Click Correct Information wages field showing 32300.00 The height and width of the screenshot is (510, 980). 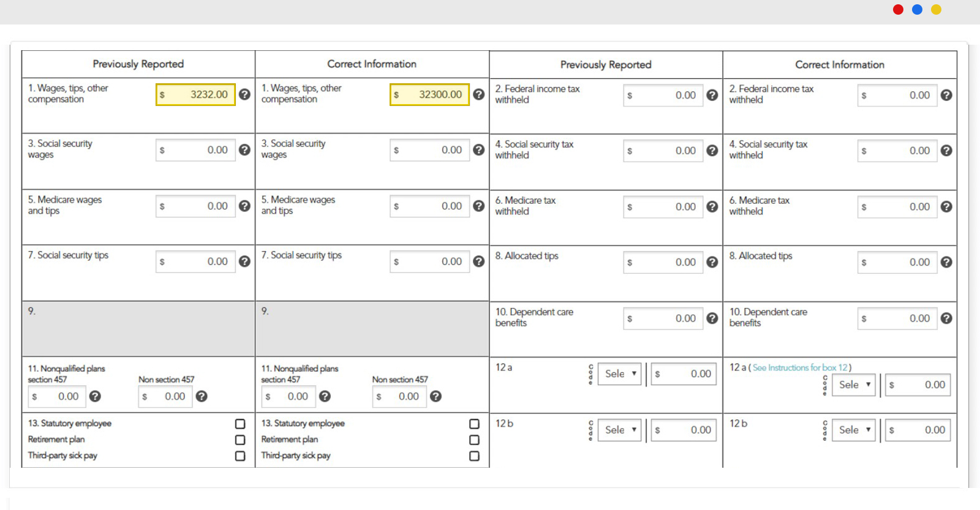coord(430,95)
